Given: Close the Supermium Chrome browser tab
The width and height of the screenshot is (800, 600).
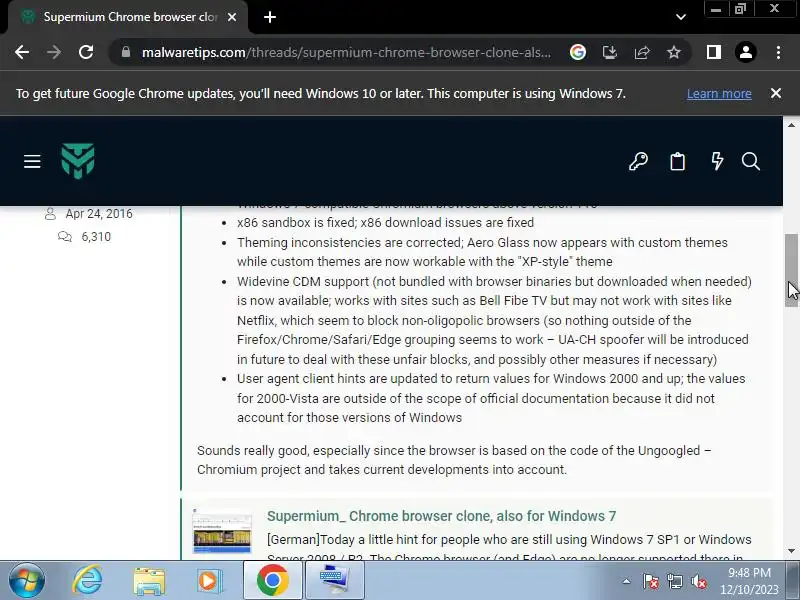Looking at the screenshot, I should point(232,17).
